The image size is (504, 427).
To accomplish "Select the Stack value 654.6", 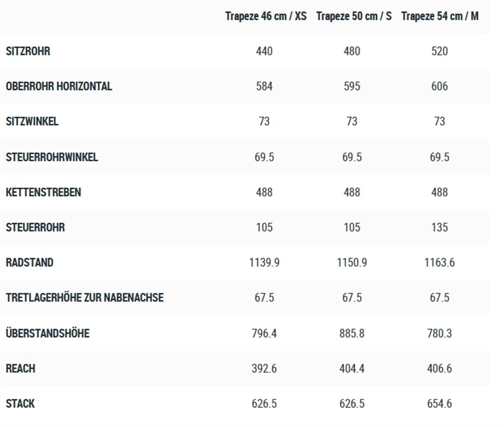I will (x=440, y=403).
